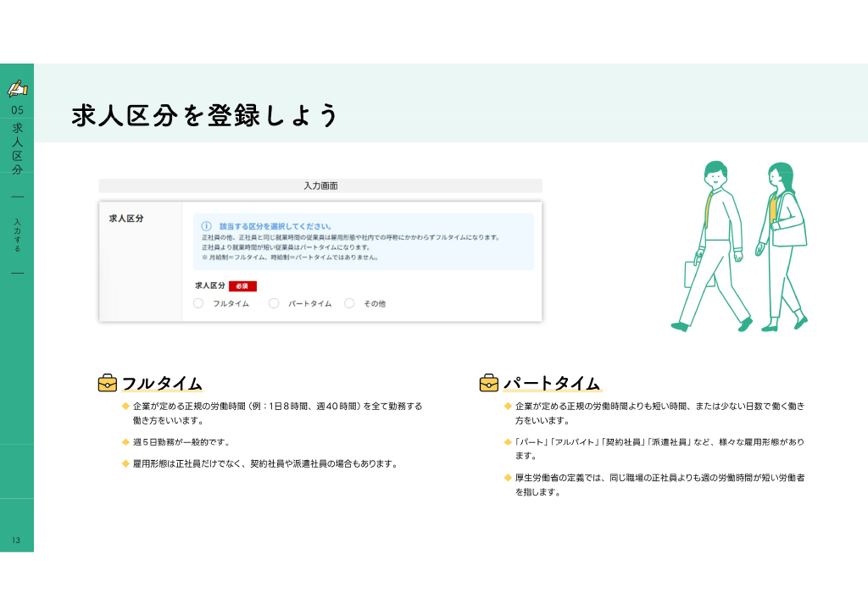The width and height of the screenshot is (868, 615).
Task: Click the 入力する text in the sidebar
Action: (17, 235)
